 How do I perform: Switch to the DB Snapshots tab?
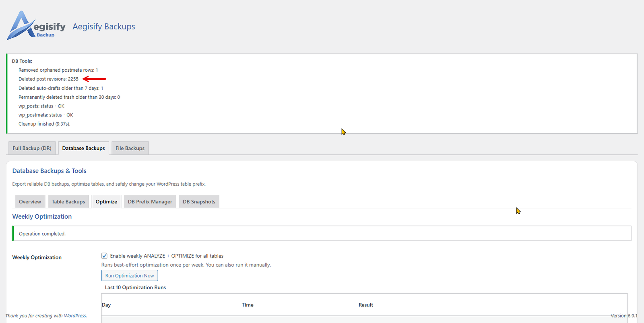click(x=199, y=202)
